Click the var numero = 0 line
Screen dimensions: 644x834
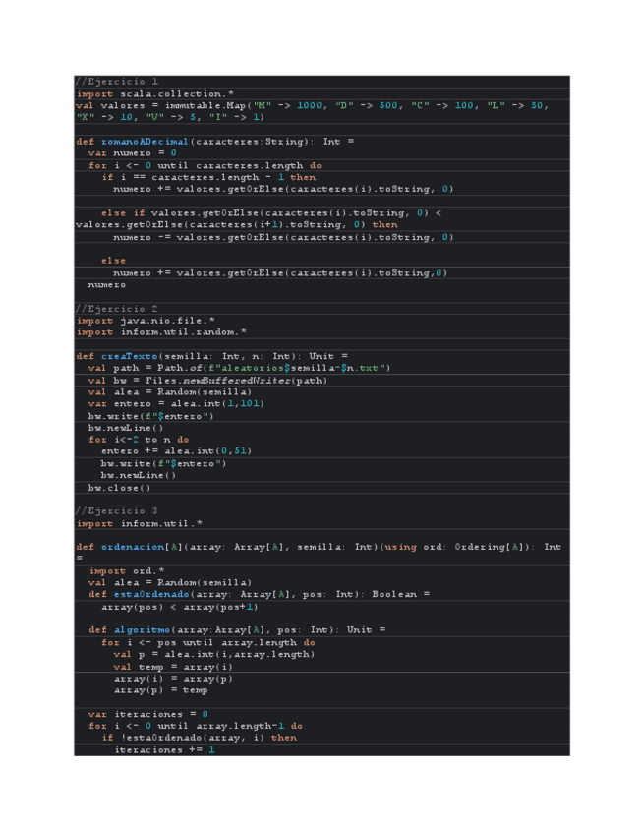[x=132, y=153]
